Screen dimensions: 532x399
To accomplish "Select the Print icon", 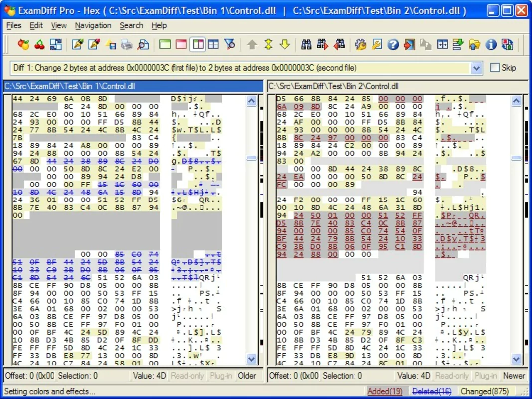I will [127, 45].
